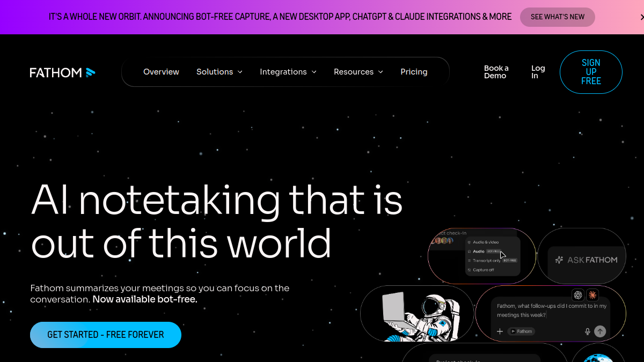The width and height of the screenshot is (644, 362).
Task: Click Sign Up Free button
Action: click(591, 72)
